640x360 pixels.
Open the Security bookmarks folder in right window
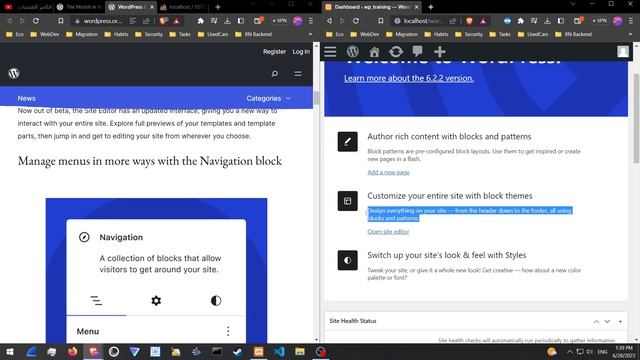pos(469,34)
